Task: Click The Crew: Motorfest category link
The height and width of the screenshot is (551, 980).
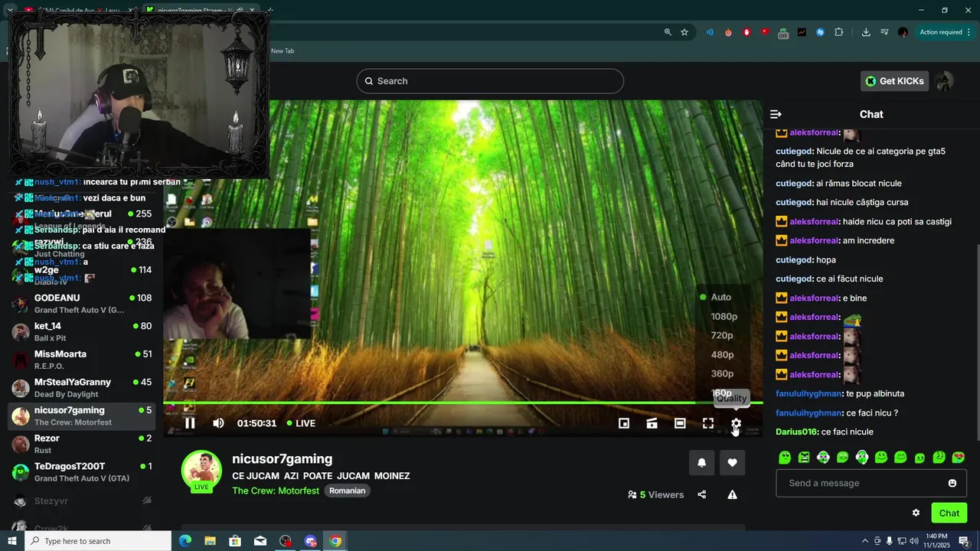Action: (276, 491)
